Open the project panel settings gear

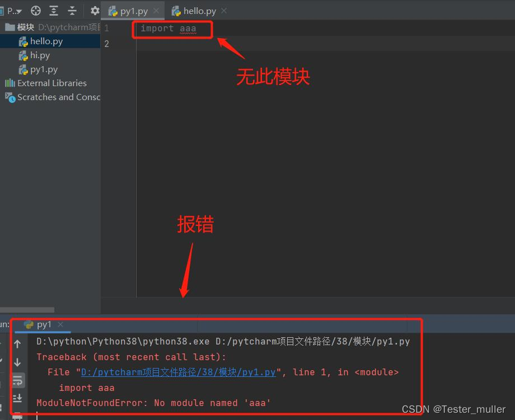(x=94, y=11)
